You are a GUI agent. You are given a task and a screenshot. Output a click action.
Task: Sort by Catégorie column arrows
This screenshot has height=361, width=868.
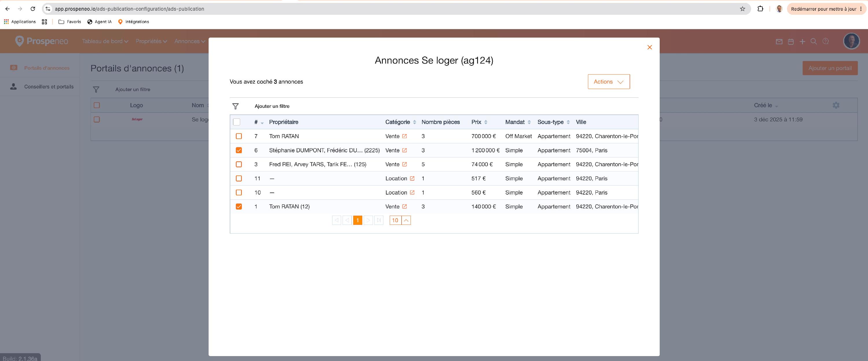(x=414, y=122)
